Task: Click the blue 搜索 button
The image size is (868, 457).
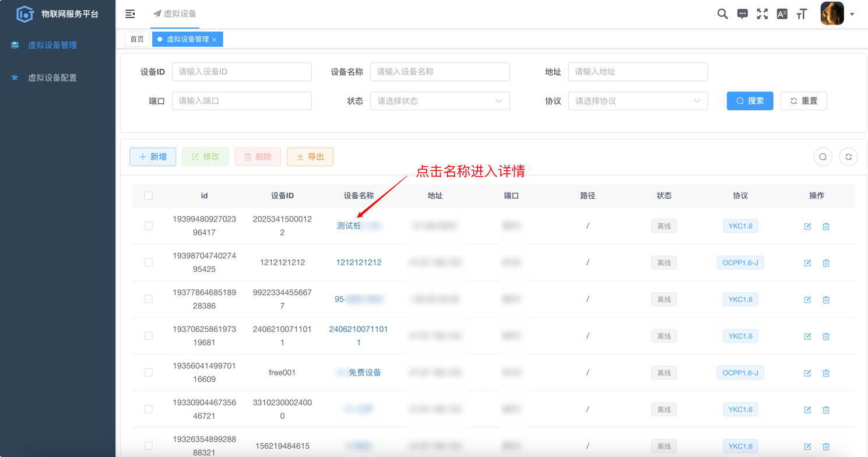Action: 750,101
